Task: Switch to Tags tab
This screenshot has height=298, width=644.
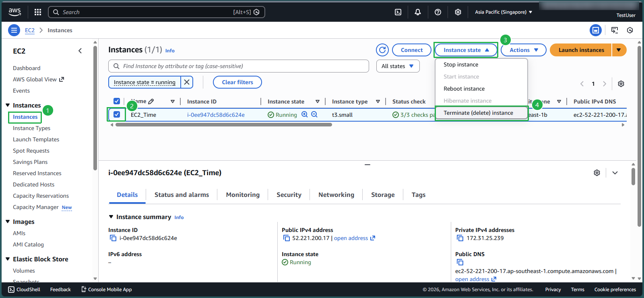Action: click(x=418, y=195)
